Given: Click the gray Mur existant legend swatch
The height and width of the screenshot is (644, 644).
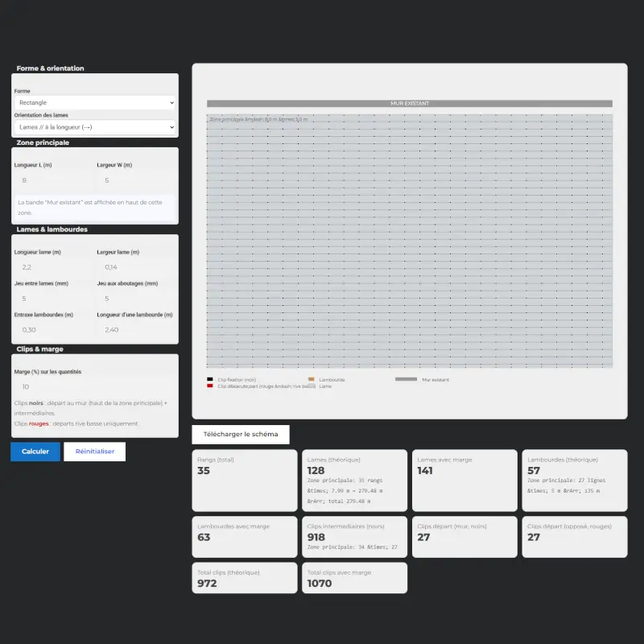Looking at the screenshot, I should (x=406, y=379).
